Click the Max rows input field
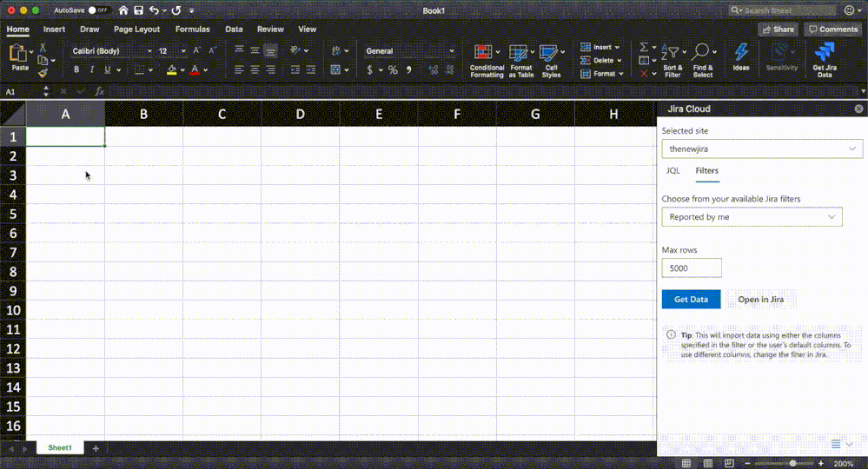This screenshot has width=868, height=469. pyautogui.click(x=692, y=268)
